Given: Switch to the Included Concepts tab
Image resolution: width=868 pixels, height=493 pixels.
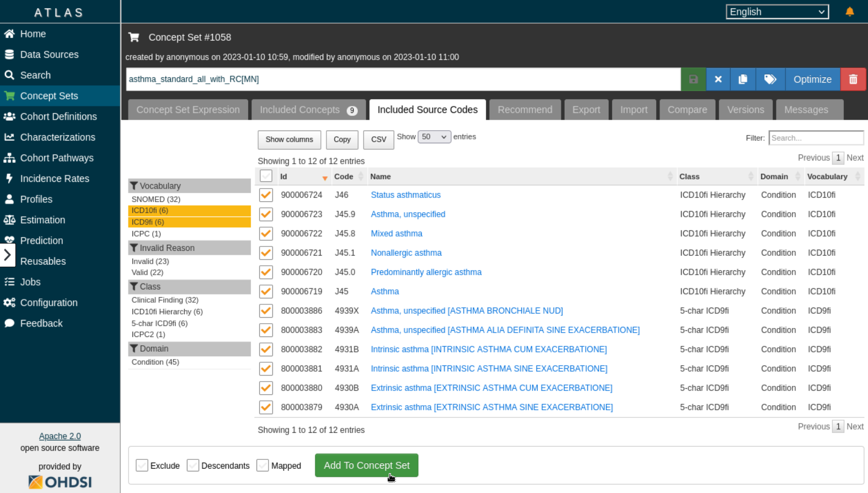Looking at the screenshot, I should [x=308, y=110].
